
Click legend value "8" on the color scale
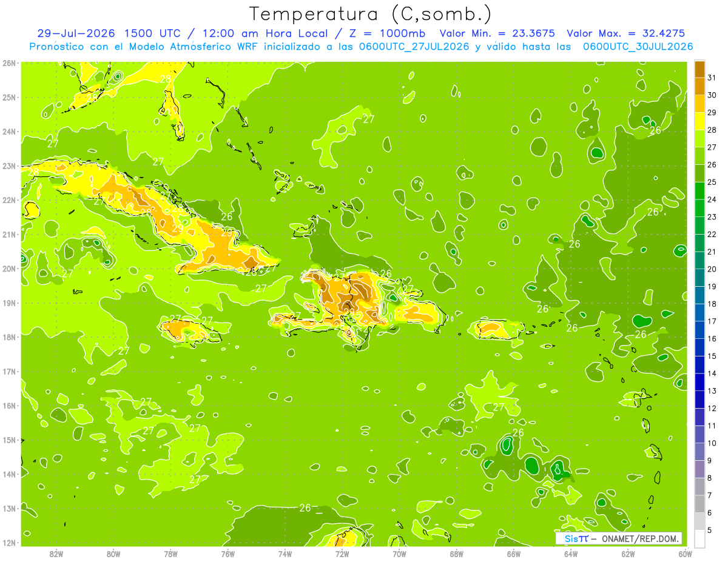click(x=710, y=478)
